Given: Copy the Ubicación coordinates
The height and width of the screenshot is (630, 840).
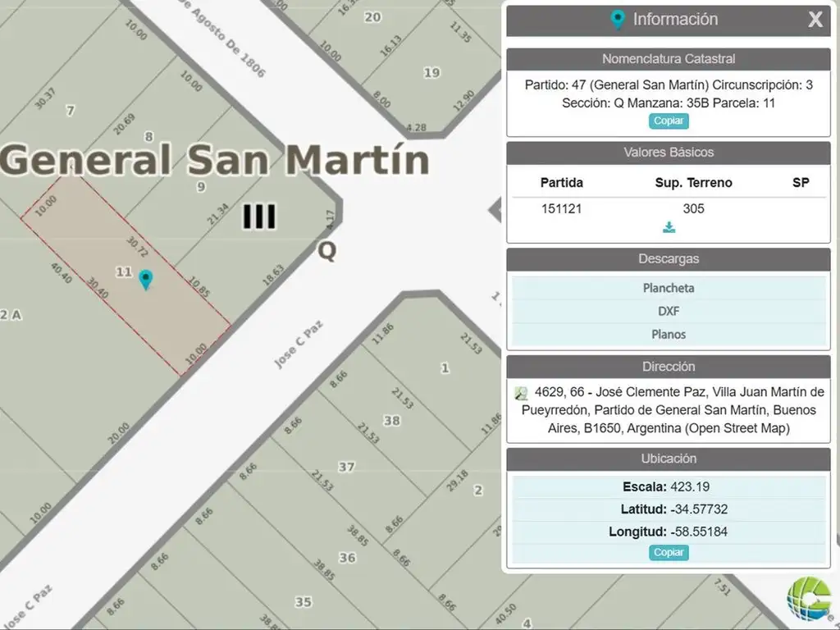Looking at the screenshot, I should pyautogui.click(x=669, y=552).
